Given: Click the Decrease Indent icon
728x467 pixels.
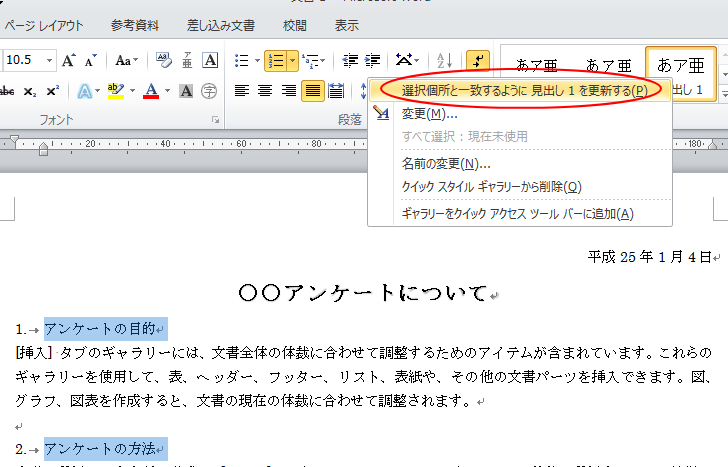Looking at the screenshot, I should (350, 60).
